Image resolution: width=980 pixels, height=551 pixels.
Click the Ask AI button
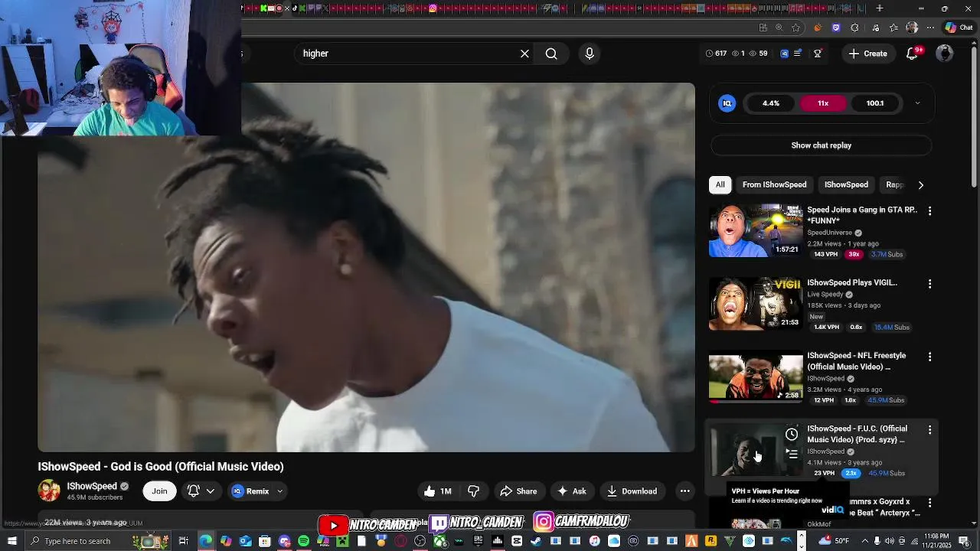572,491
